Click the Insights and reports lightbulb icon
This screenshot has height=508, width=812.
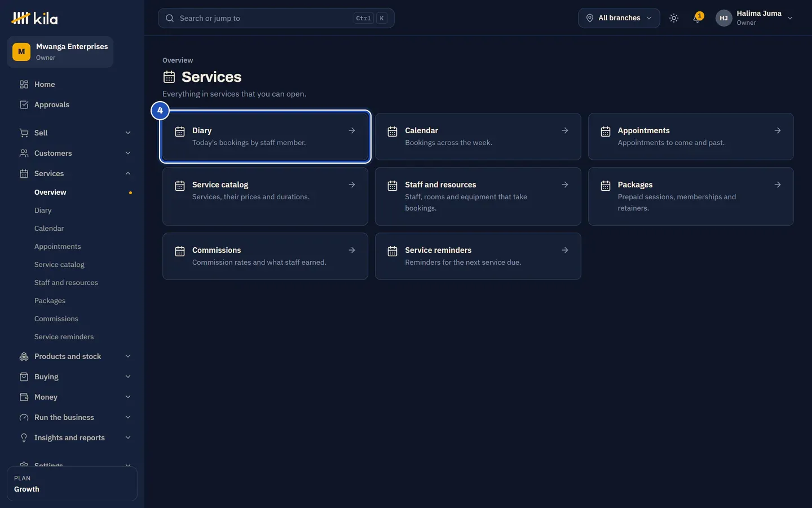24,437
